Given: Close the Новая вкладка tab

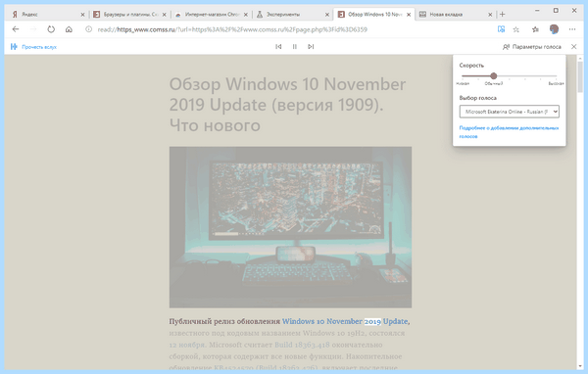Looking at the screenshot, I should [x=490, y=15].
